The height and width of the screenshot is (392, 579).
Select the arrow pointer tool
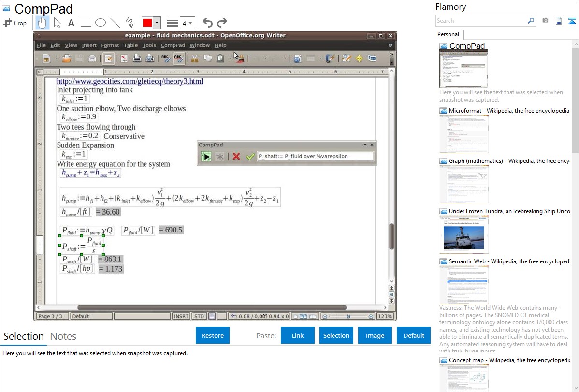tap(57, 23)
